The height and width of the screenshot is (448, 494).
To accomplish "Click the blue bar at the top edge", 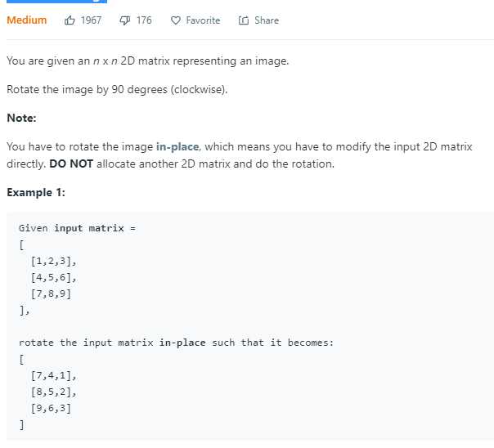I will [56, 2].
